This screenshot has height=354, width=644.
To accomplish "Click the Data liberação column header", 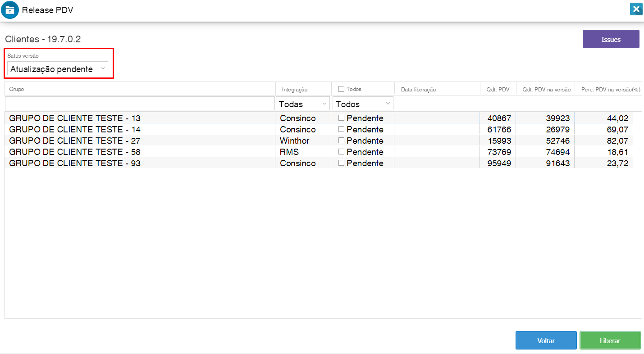I will (x=418, y=90).
